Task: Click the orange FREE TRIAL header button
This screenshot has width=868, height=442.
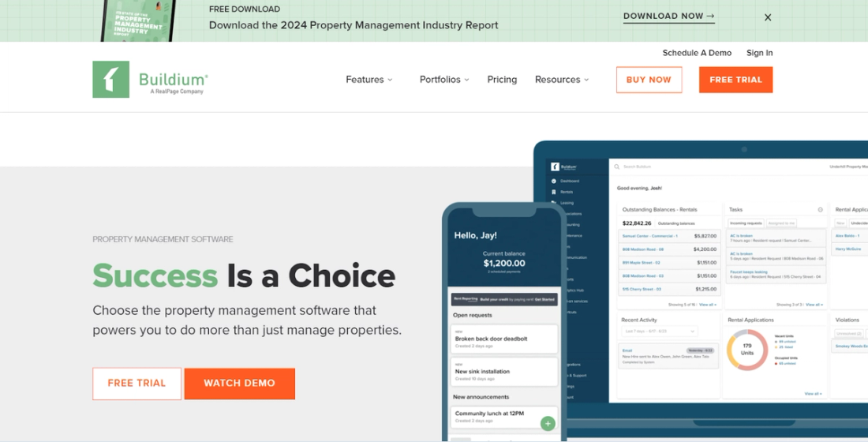Action: 735,80
